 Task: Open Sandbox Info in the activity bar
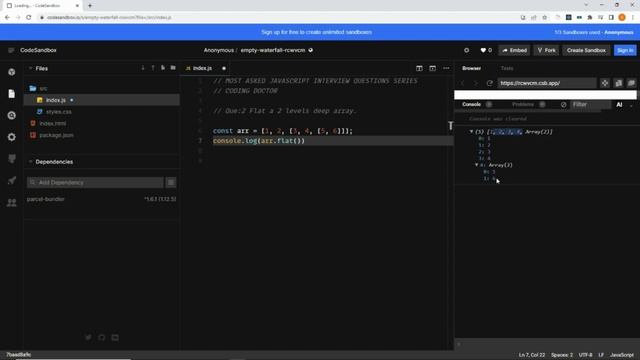pyautogui.click(x=11, y=72)
